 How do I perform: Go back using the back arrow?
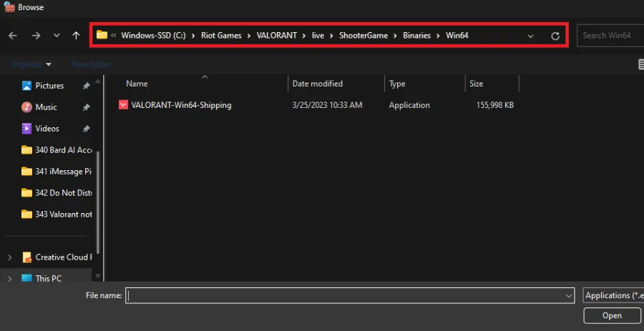pos(13,36)
